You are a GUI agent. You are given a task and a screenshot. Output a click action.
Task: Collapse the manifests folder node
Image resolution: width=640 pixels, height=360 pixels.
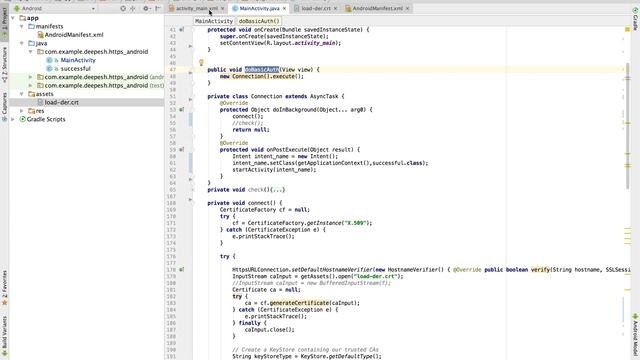[x=22, y=26]
